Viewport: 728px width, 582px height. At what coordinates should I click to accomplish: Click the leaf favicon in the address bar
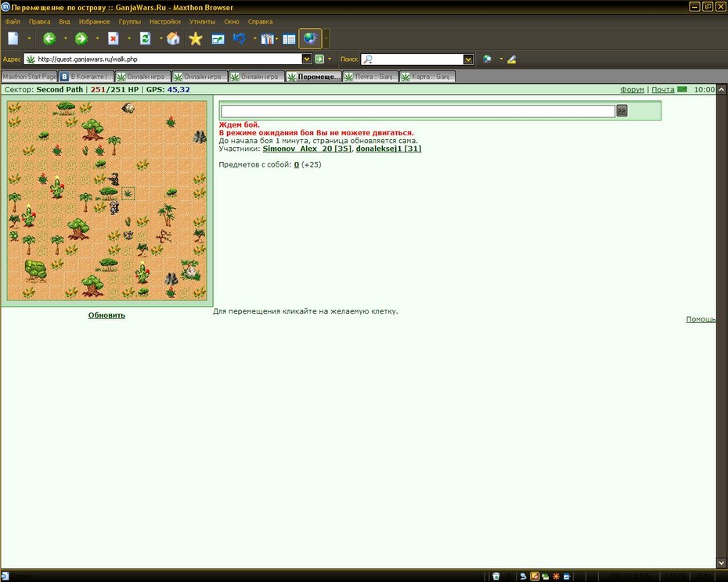coord(31,59)
